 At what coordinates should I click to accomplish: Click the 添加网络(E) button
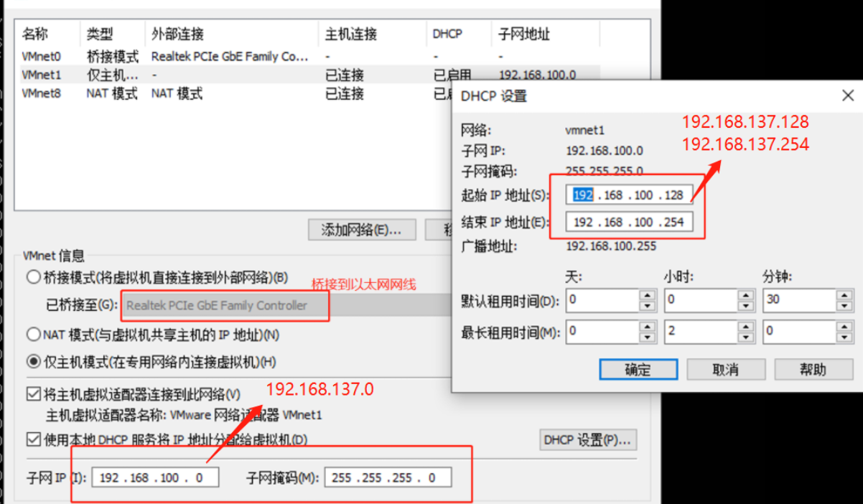(361, 230)
